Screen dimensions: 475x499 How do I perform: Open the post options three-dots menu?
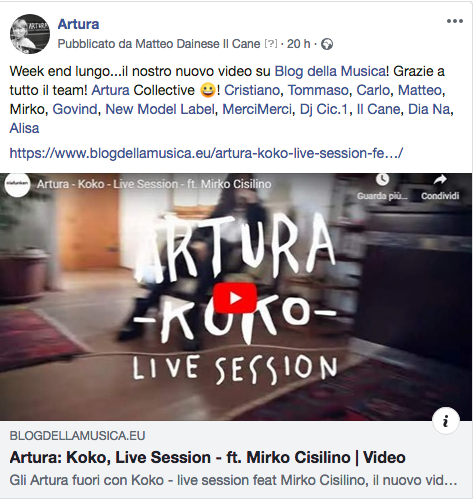point(455,21)
